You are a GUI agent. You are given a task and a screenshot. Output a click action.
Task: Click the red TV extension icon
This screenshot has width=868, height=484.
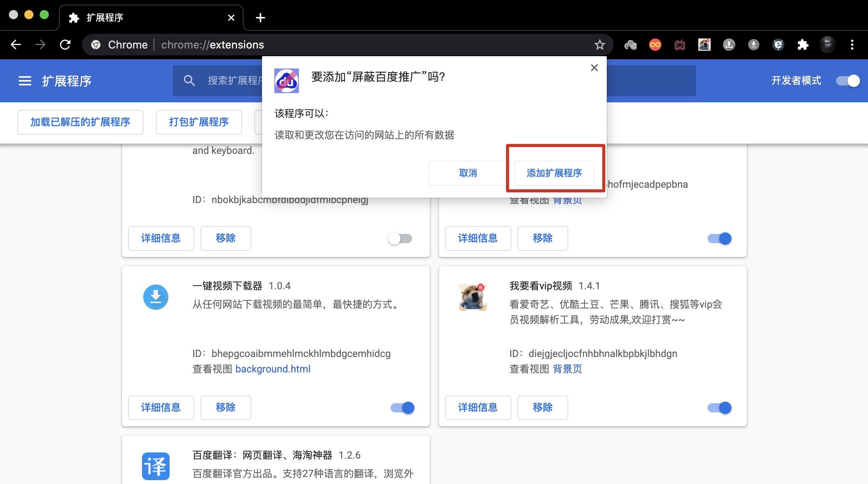pyautogui.click(x=680, y=45)
